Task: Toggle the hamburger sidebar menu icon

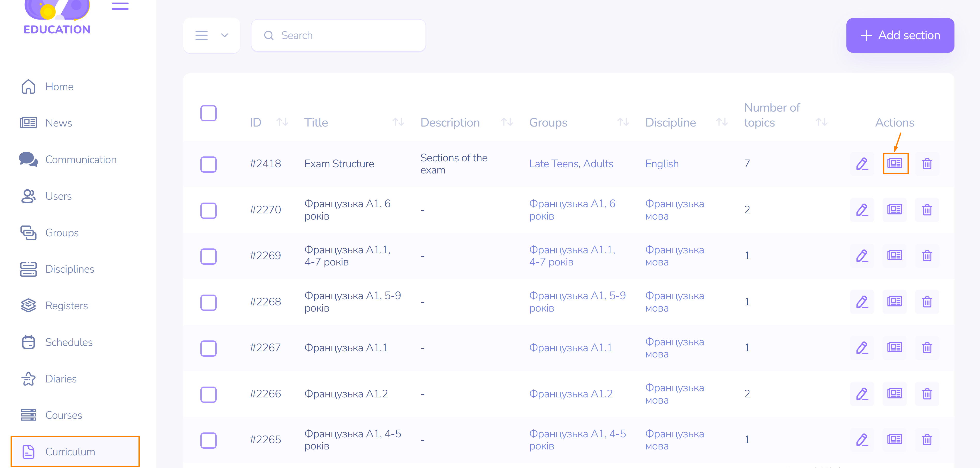Action: [120, 6]
